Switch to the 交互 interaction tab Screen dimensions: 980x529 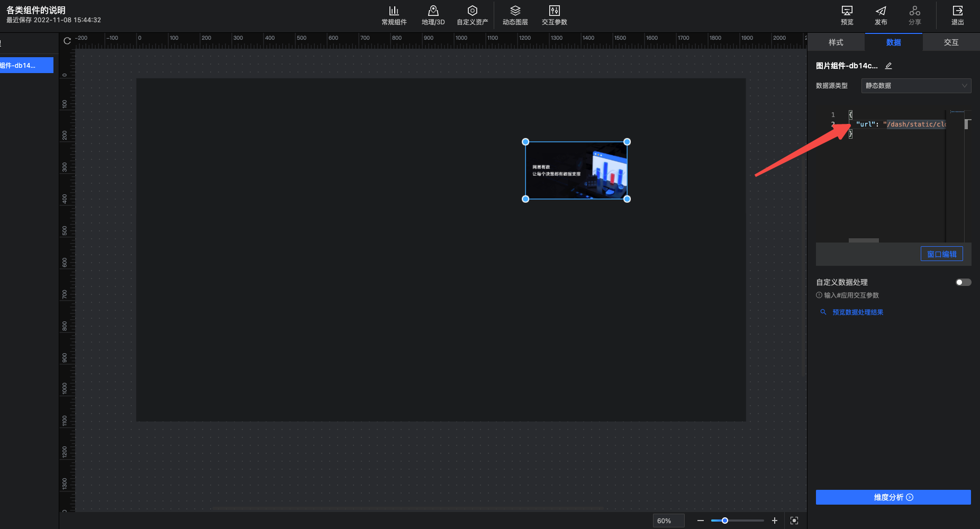(950, 42)
